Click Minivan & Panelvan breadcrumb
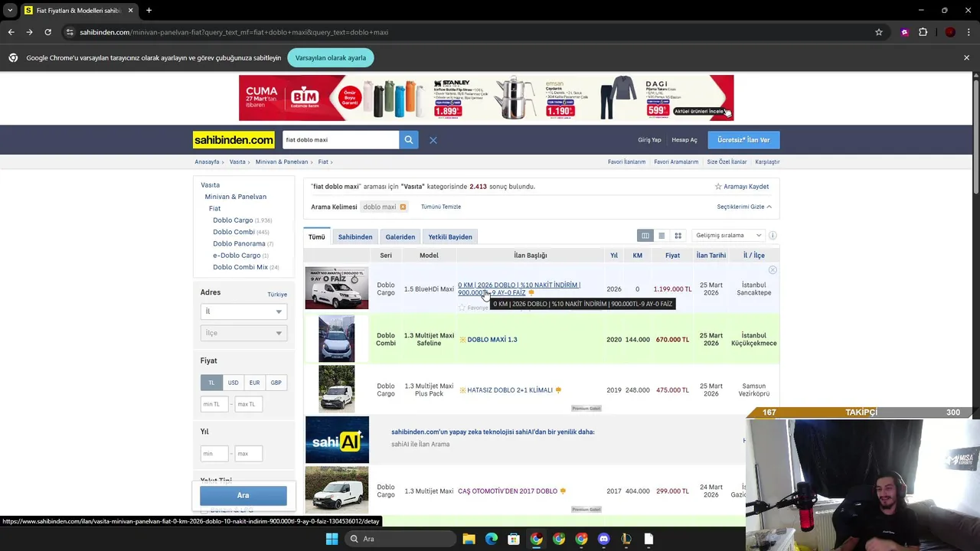This screenshot has width=980, height=551. (282, 162)
